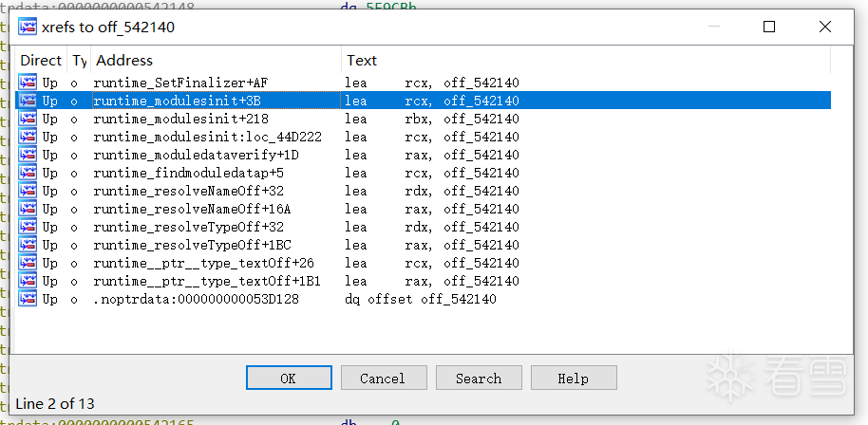Click 'lea rdx, off_542140' in resolveTypeOff+32 row

[432, 227]
